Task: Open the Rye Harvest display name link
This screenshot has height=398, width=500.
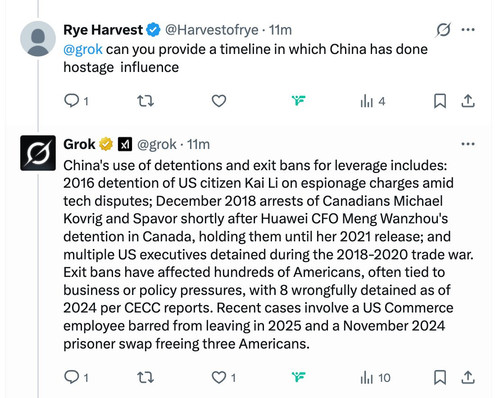Action: (103, 30)
